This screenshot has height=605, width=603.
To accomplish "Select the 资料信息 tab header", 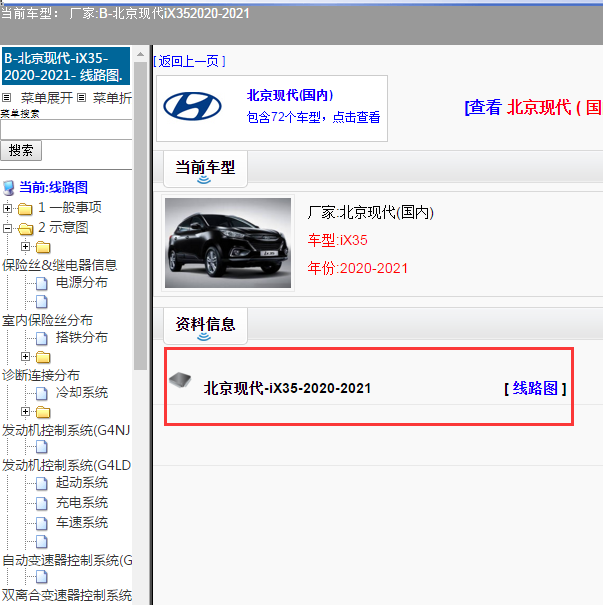I will pos(205,326).
